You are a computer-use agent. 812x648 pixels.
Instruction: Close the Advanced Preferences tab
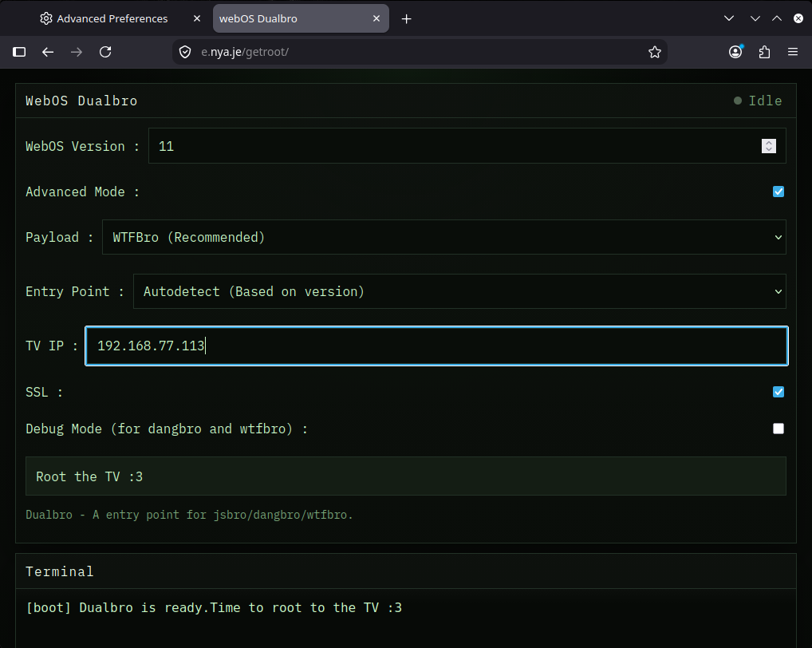(x=197, y=18)
